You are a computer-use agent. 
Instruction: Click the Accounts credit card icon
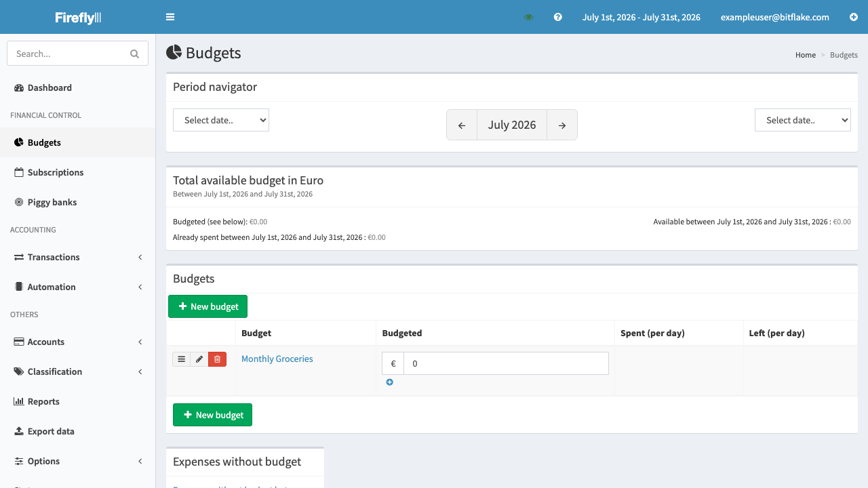coord(19,342)
